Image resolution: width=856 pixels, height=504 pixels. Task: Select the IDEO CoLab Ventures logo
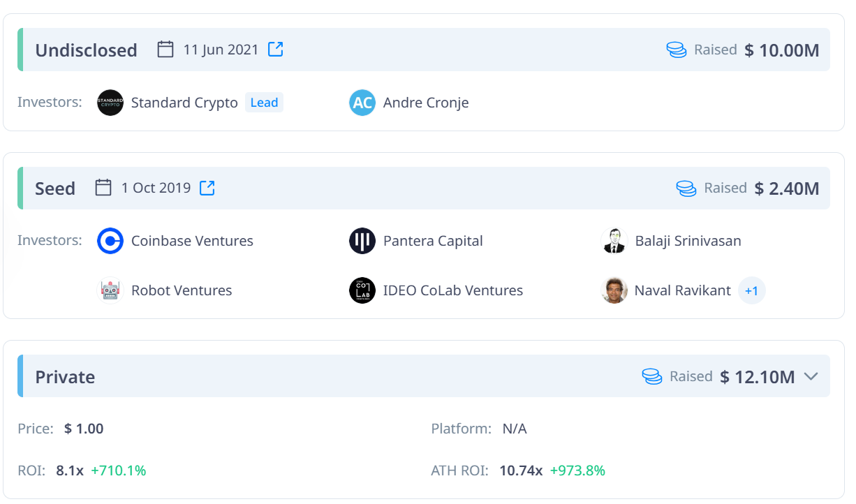coord(362,290)
